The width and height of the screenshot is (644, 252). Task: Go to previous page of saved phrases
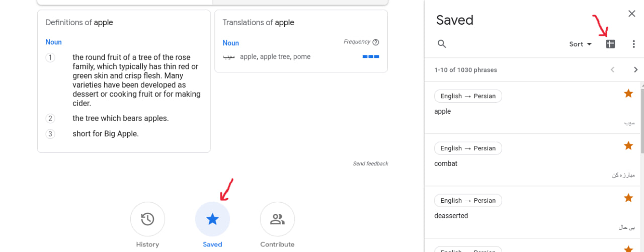[612, 70]
